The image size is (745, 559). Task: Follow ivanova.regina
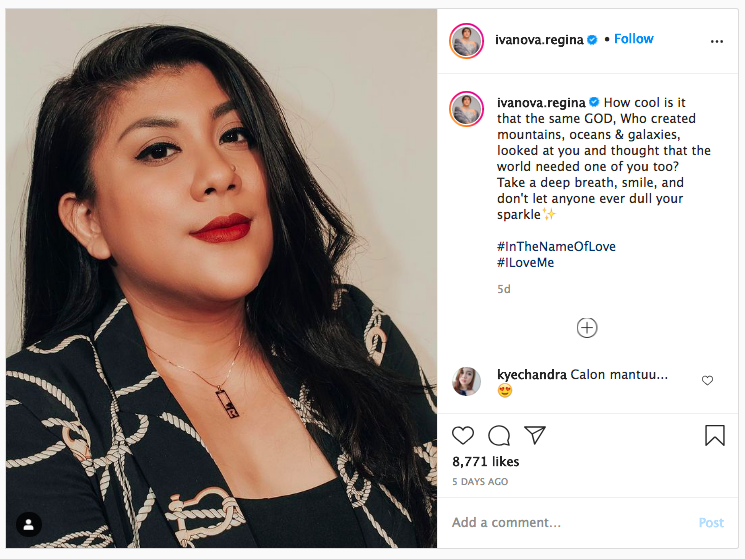point(633,39)
